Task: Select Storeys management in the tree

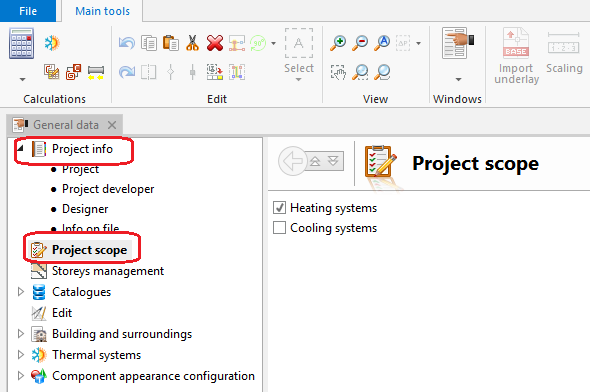Action: (108, 271)
